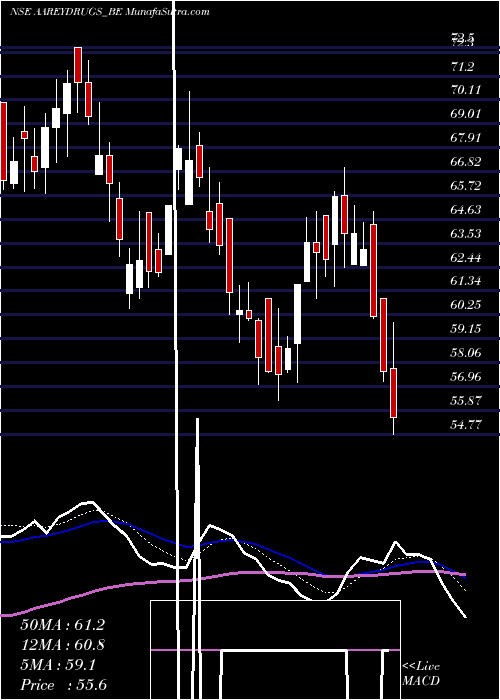Click the Price : 55.6 readout
500x700 pixels.
click(63, 685)
